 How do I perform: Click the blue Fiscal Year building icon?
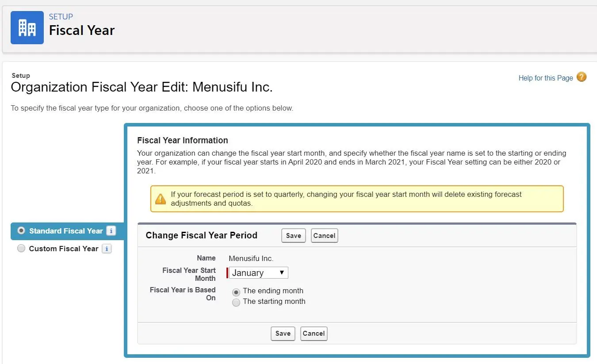click(27, 27)
